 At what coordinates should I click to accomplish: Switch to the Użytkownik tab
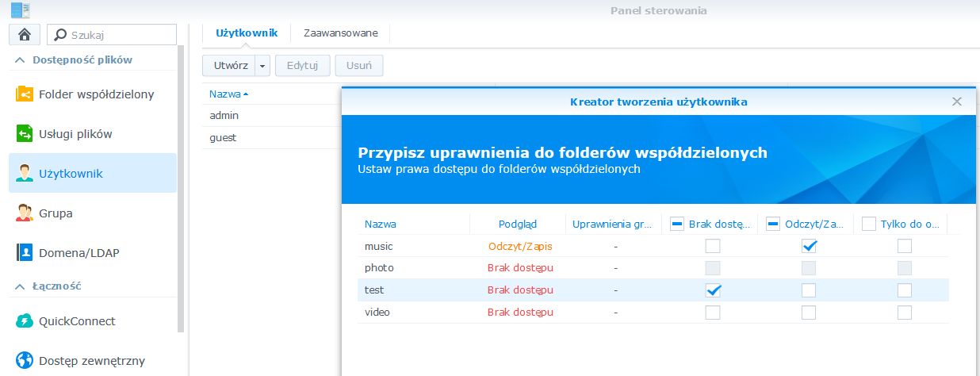click(247, 33)
